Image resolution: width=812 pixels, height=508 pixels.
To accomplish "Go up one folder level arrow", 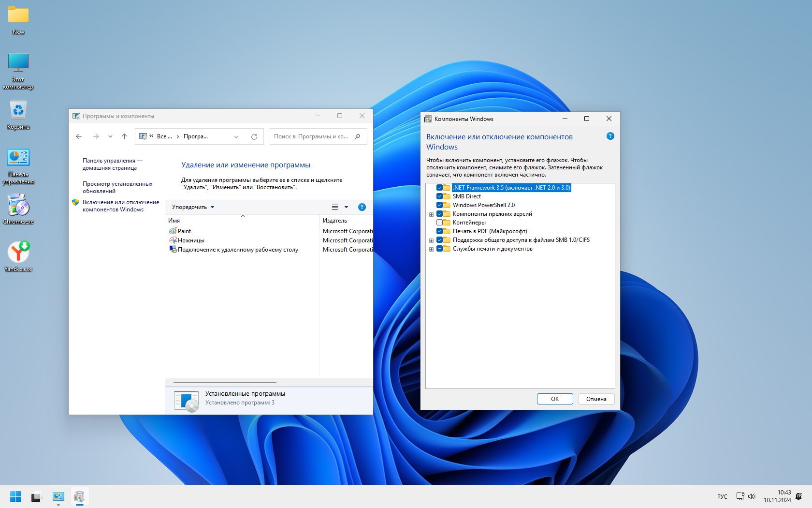I will (x=124, y=137).
